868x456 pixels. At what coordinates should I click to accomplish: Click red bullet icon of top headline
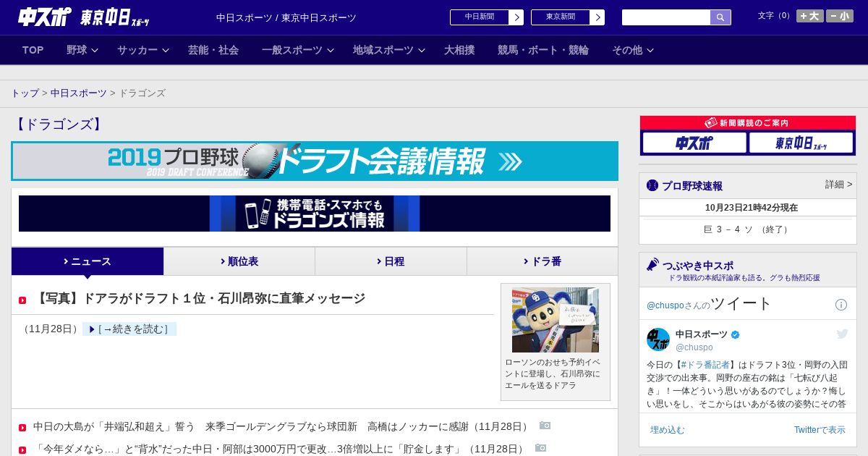pos(22,300)
